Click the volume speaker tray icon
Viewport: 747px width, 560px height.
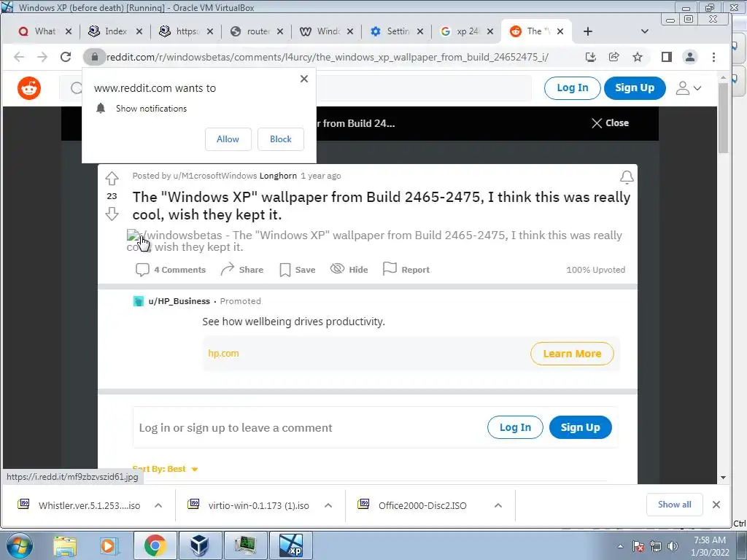click(x=673, y=546)
